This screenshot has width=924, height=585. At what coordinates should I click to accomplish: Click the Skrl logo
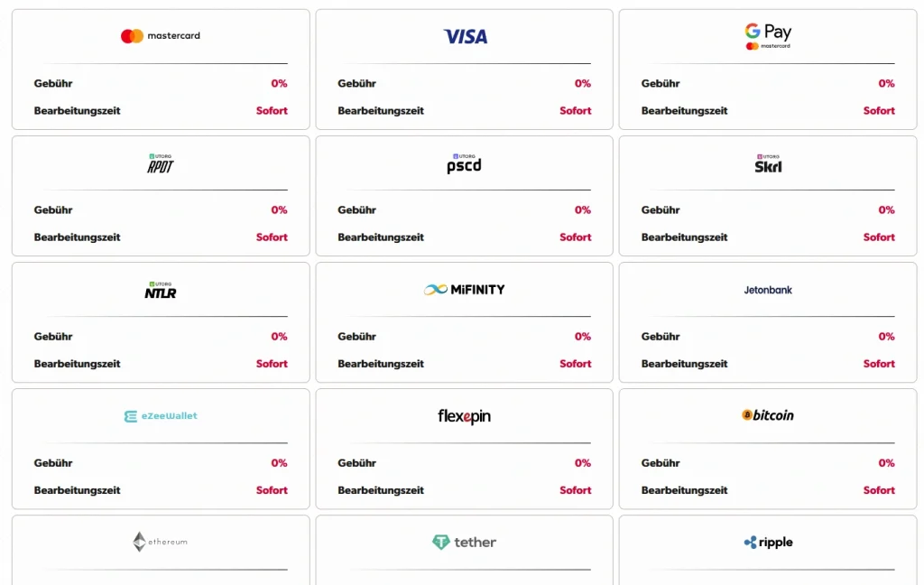767,165
